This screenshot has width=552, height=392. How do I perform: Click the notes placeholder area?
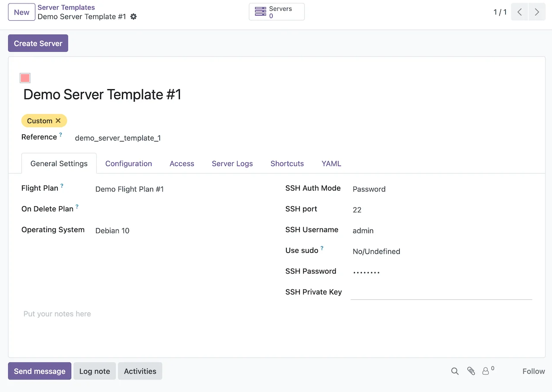57,314
